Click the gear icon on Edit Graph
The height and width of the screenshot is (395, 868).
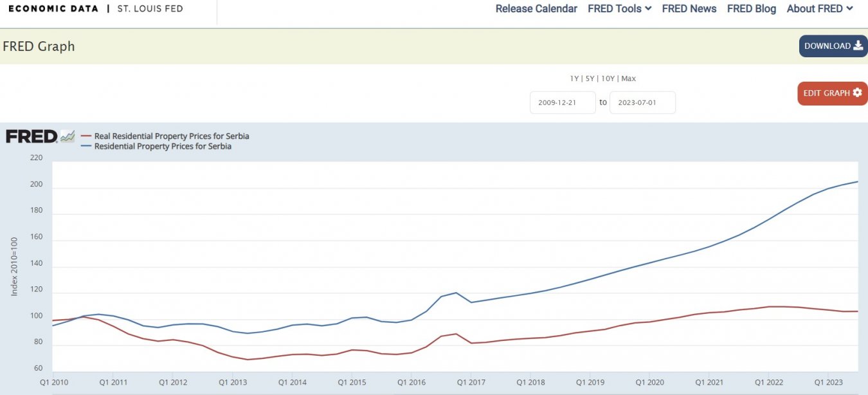(x=856, y=93)
